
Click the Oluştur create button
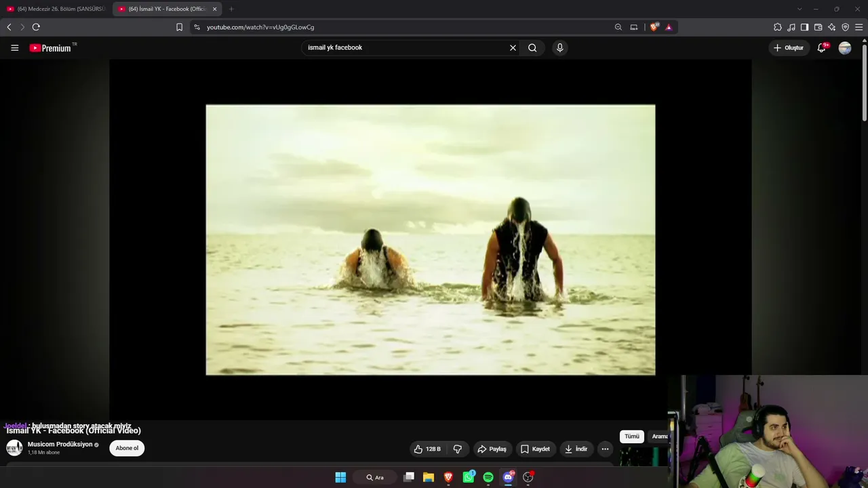tap(789, 47)
